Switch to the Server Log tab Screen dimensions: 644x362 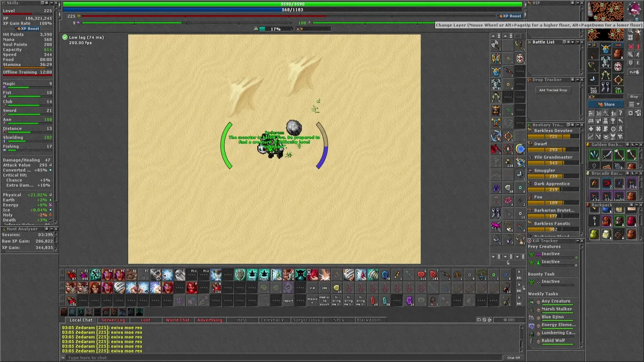(113, 320)
